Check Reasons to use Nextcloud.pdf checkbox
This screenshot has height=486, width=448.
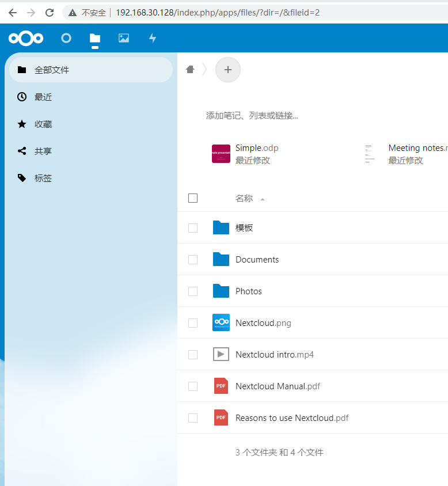pos(193,418)
